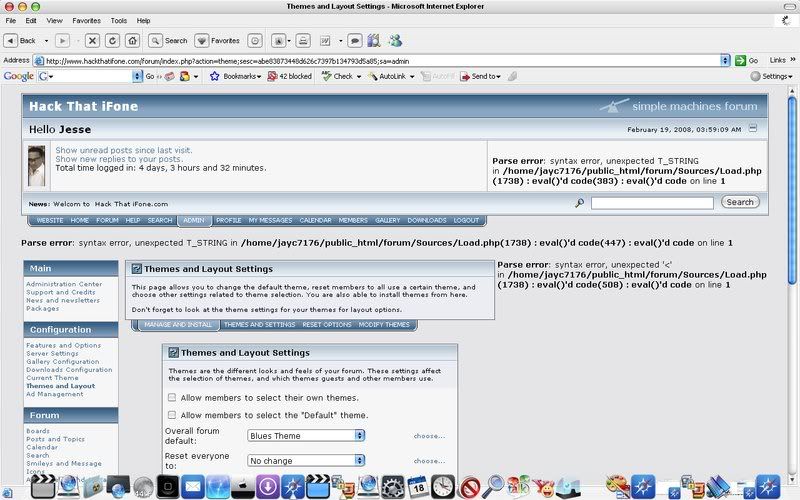Open the MY MESSAGES forum tab

pyautogui.click(x=270, y=220)
